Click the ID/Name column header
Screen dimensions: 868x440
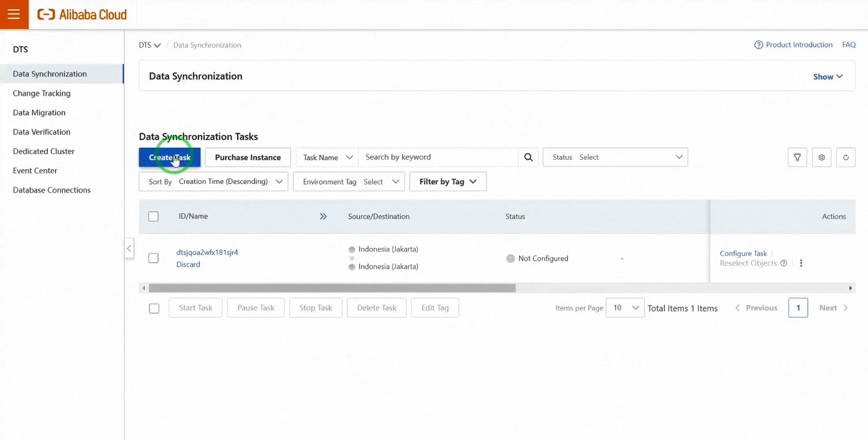click(193, 216)
